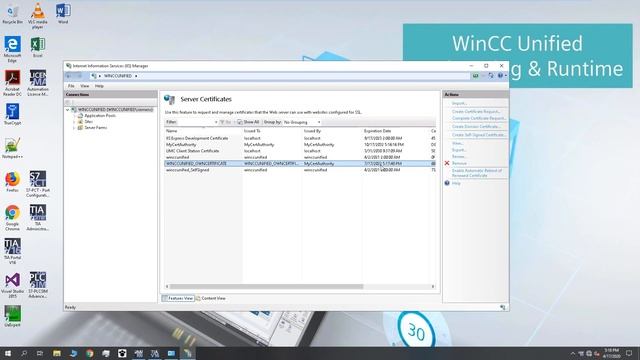Click the certificate list scroll right arrow
The image size is (640, 360).
(x=433, y=287)
